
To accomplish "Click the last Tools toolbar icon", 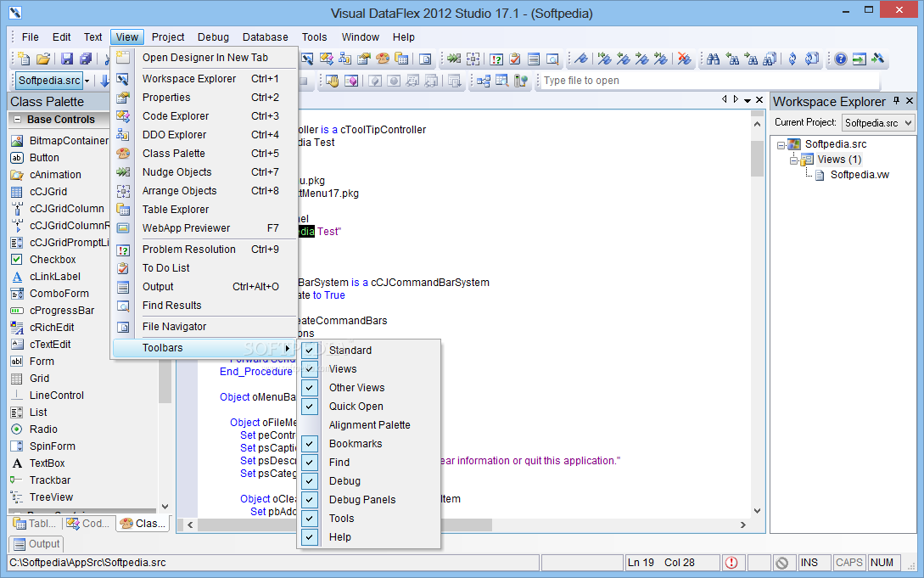I will pos(878,59).
